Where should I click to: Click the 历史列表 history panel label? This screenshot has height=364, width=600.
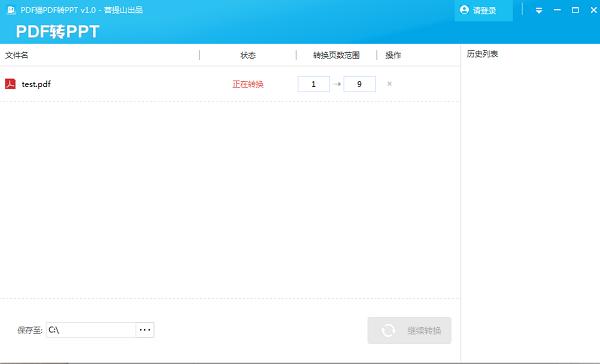tap(482, 54)
